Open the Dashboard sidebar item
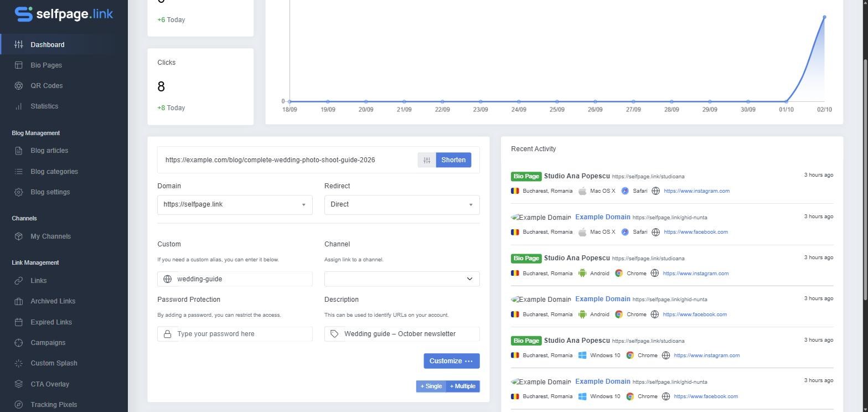This screenshot has width=868, height=412. tap(64, 45)
